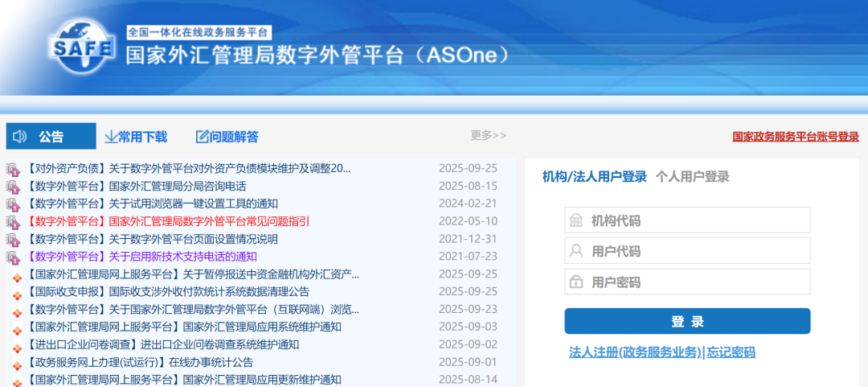Click the date 2025-09-02

(468, 345)
